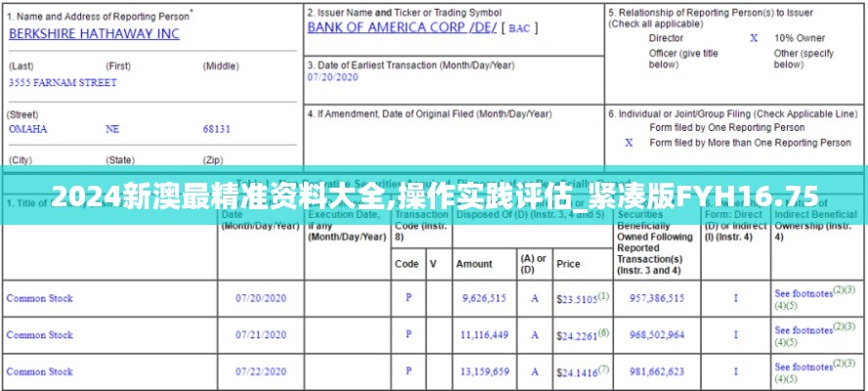Click transaction code P in the 07/21/2020 row
This screenshot has height=391, width=868.
(409, 334)
